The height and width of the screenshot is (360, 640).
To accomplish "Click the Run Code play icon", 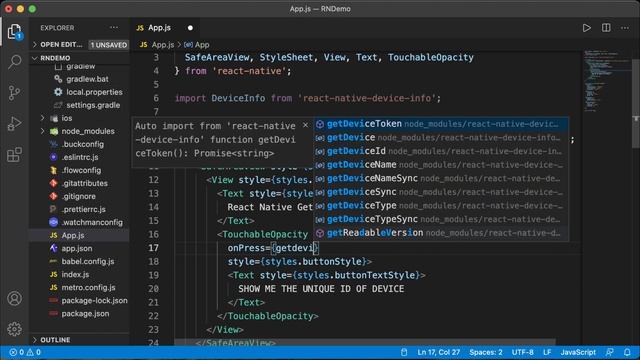I will (587, 28).
